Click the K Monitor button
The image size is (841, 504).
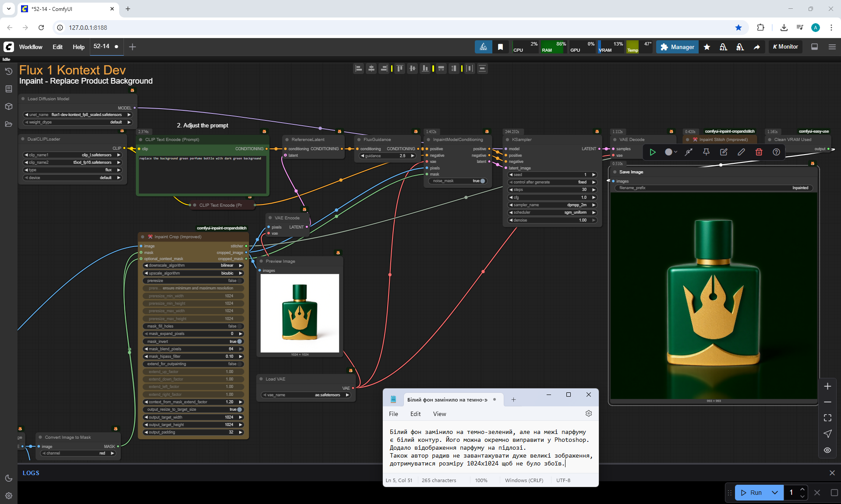(x=785, y=47)
